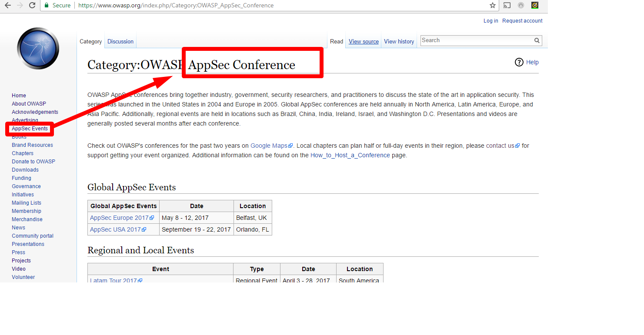This screenshot has height=335, width=644.
Task: Open the View source tab
Action: pyautogui.click(x=364, y=42)
